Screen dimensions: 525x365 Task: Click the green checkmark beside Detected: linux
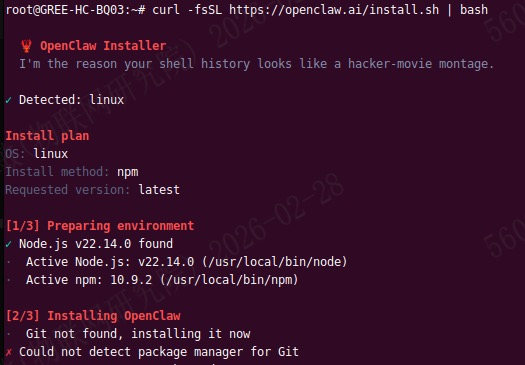tap(8, 100)
